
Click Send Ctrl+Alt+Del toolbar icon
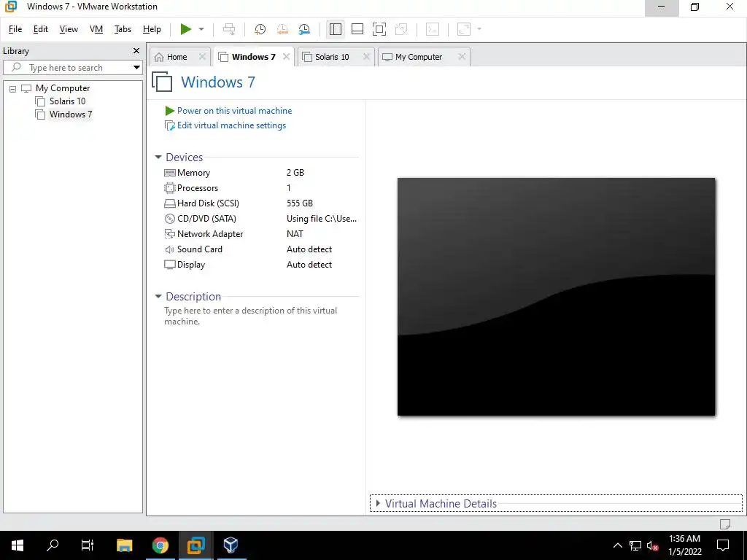click(x=228, y=29)
